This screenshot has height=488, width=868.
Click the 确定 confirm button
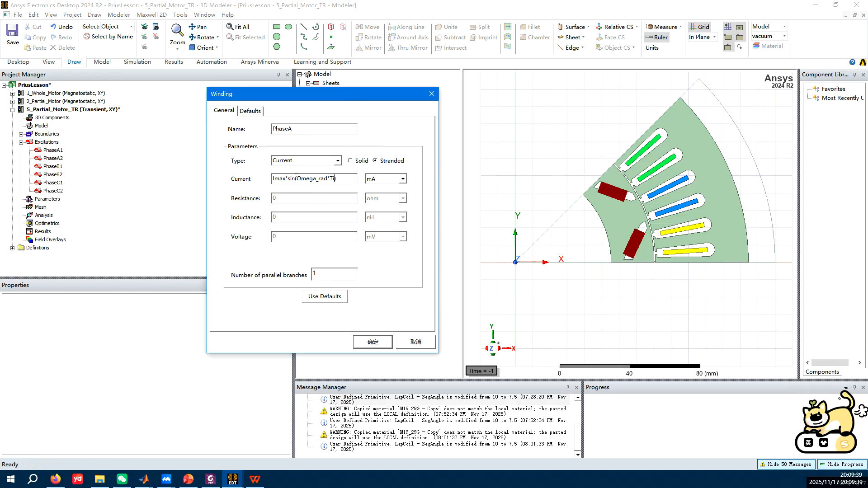coord(373,342)
